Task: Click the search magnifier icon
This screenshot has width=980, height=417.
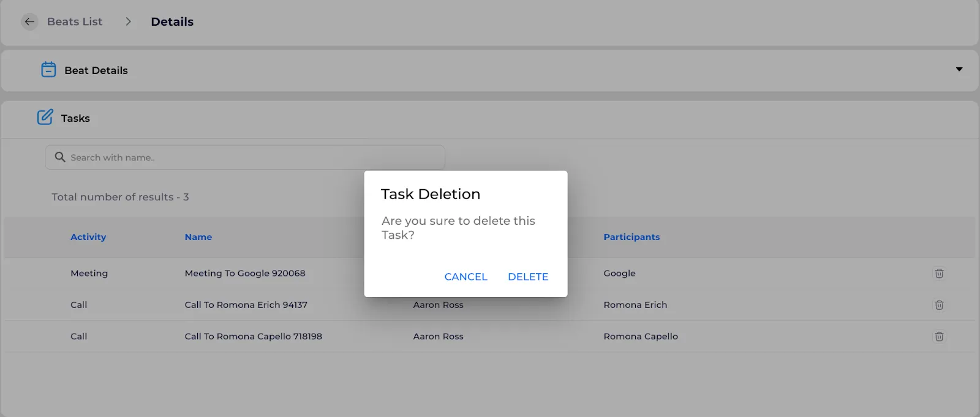Action: (x=60, y=157)
